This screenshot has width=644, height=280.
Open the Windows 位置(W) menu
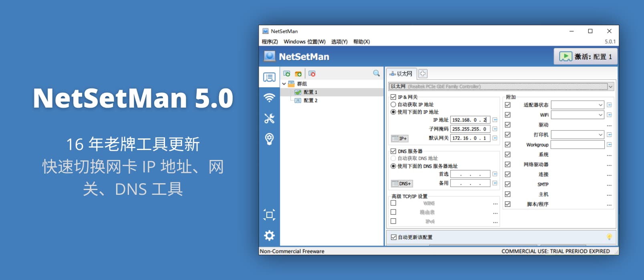click(x=304, y=42)
